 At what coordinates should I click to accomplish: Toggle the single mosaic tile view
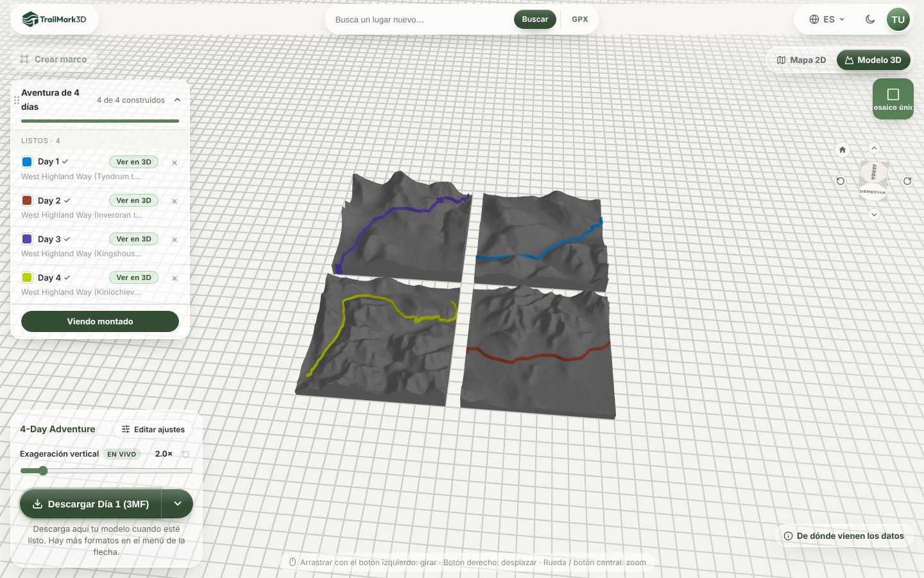(893, 99)
